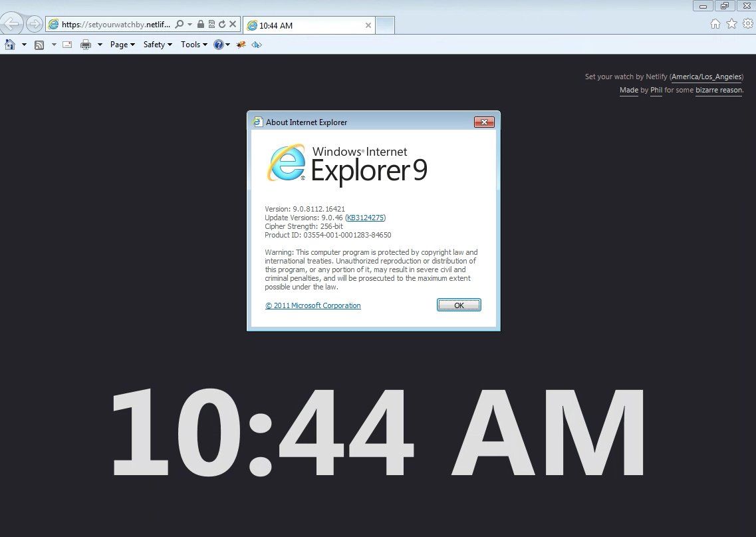Open the Tools menu
This screenshot has height=537, width=756.
pyautogui.click(x=194, y=45)
